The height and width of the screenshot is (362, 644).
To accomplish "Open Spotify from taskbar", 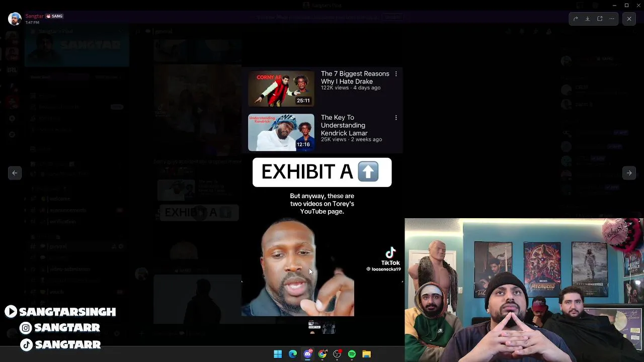I will pos(352,354).
